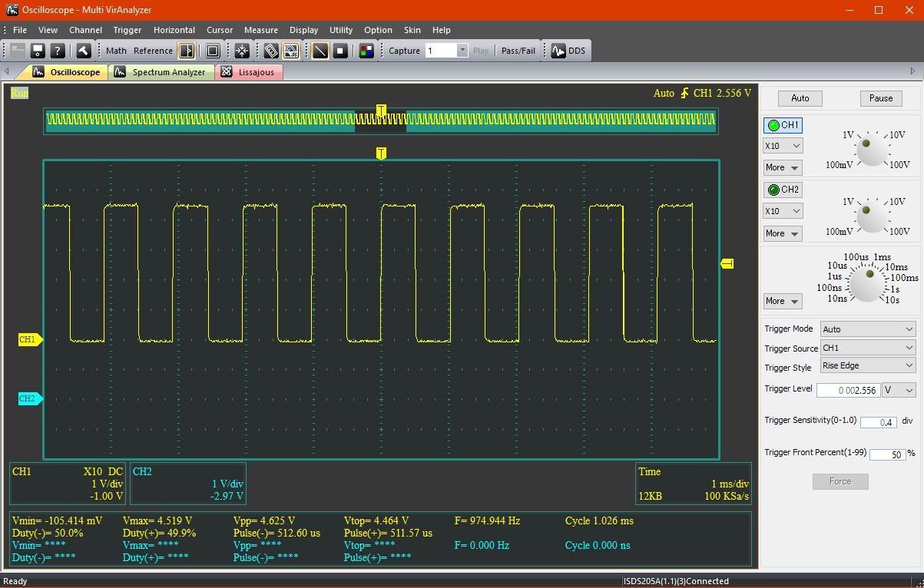Click the Auto setup button
The height and width of the screenshot is (588, 924).
coord(800,98)
